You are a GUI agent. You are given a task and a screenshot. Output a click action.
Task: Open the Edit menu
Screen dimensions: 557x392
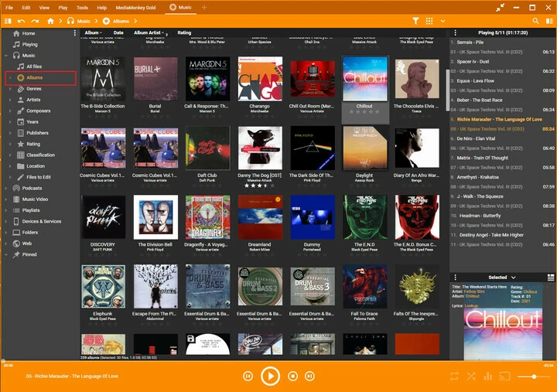(x=26, y=8)
